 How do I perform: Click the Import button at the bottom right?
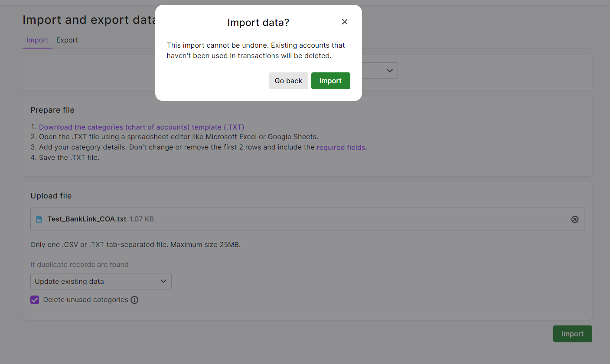pos(572,334)
